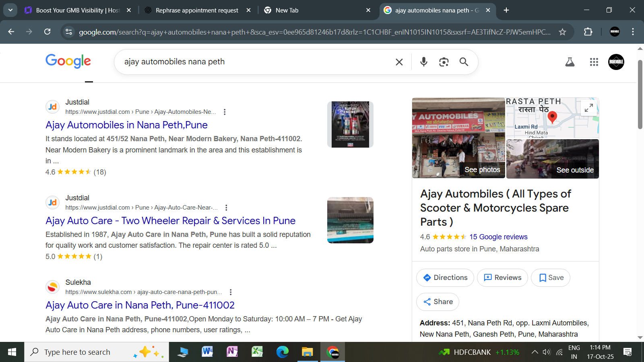Open Google apps grid

pyautogui.click(x=594, y=62)
